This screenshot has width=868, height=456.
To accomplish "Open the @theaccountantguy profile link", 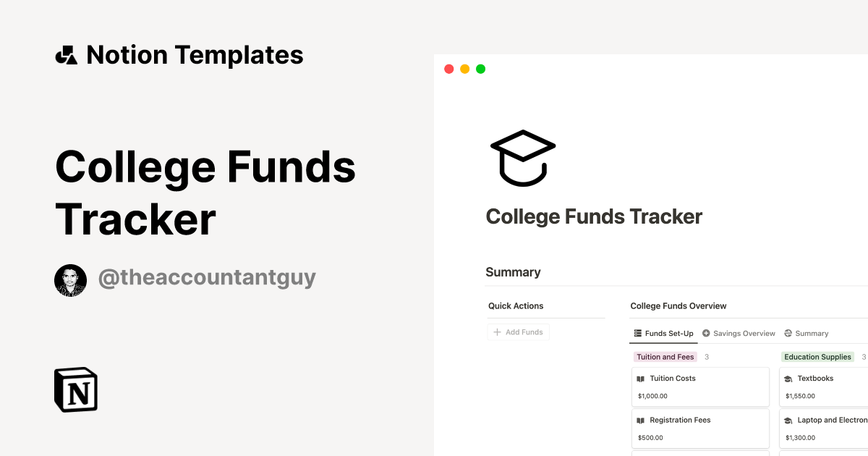I will coord(208,277).
